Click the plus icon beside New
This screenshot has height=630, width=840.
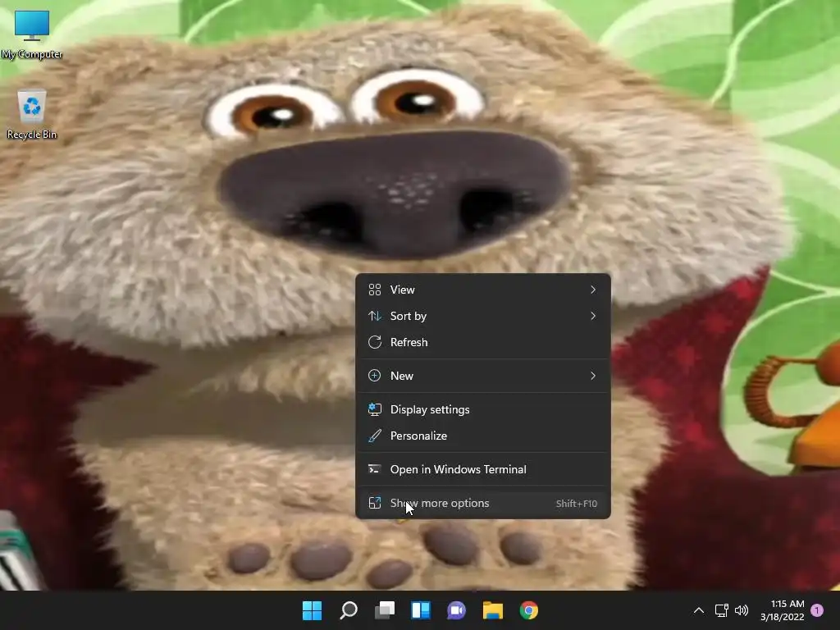(374, 376)
